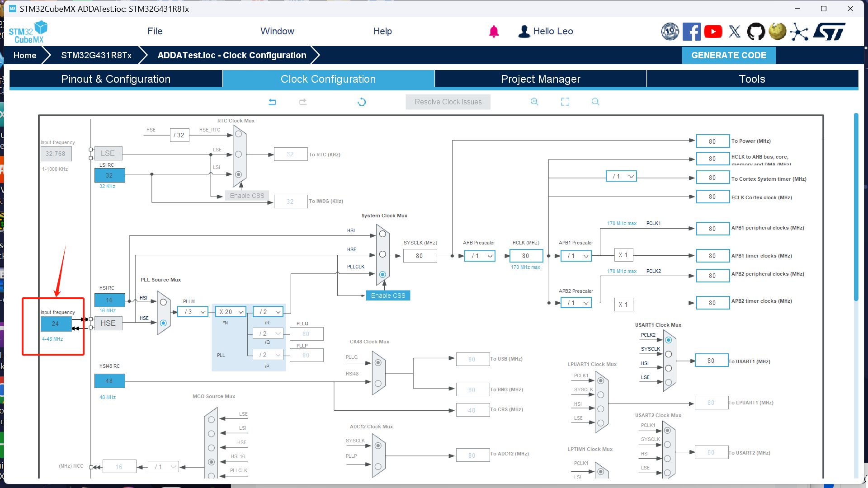Open the notification bell icon
868x488 pixels.
click(494, 32)
